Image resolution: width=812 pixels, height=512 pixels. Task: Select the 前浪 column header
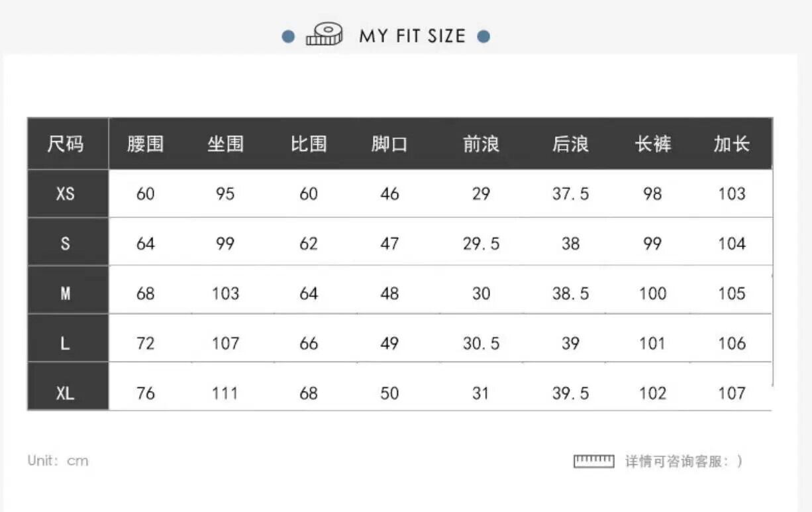[x=481, y=144]
